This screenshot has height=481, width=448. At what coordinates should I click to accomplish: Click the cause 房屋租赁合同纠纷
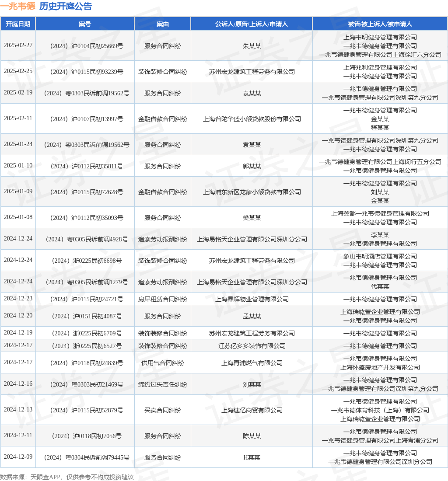pyautogui.click(x=163, y=300)
